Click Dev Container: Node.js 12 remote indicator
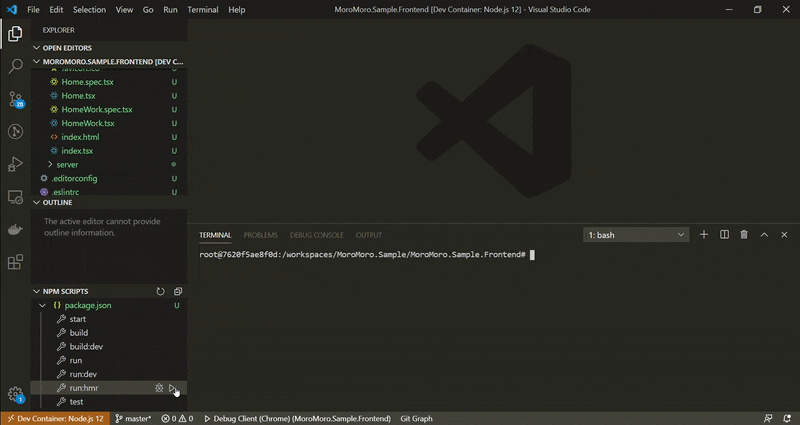The height and width of the screenshot is (425, 800). pyautogui.click(x=55, y=418)
